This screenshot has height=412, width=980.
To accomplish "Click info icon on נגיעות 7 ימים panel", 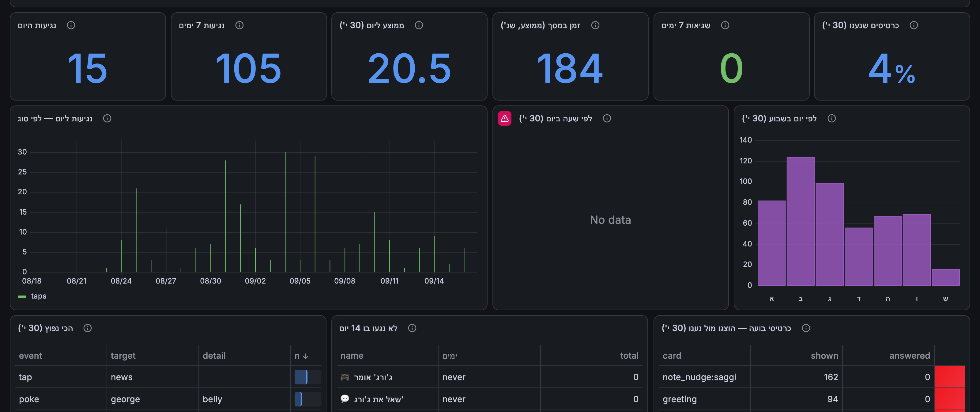I will pyautogui.click(x=239, y=25).
